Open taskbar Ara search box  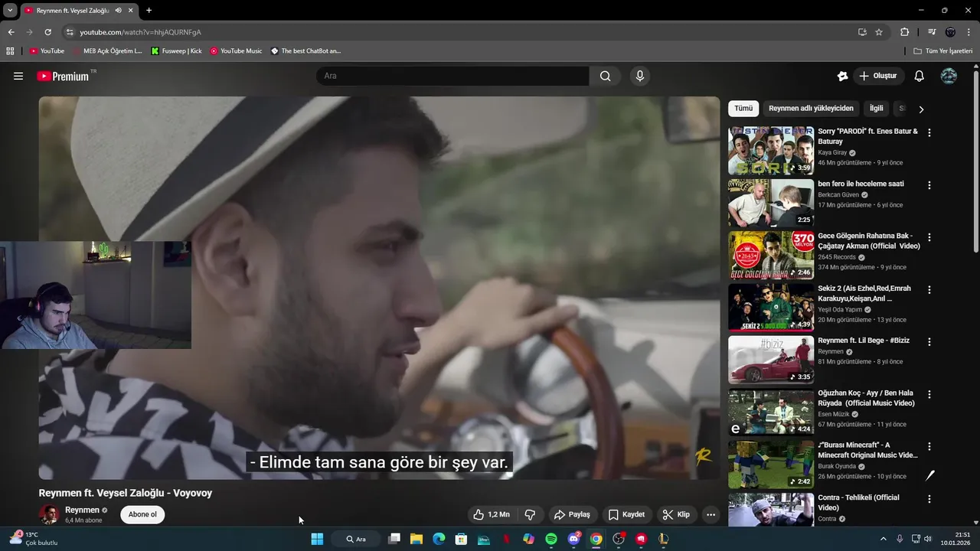356,539
